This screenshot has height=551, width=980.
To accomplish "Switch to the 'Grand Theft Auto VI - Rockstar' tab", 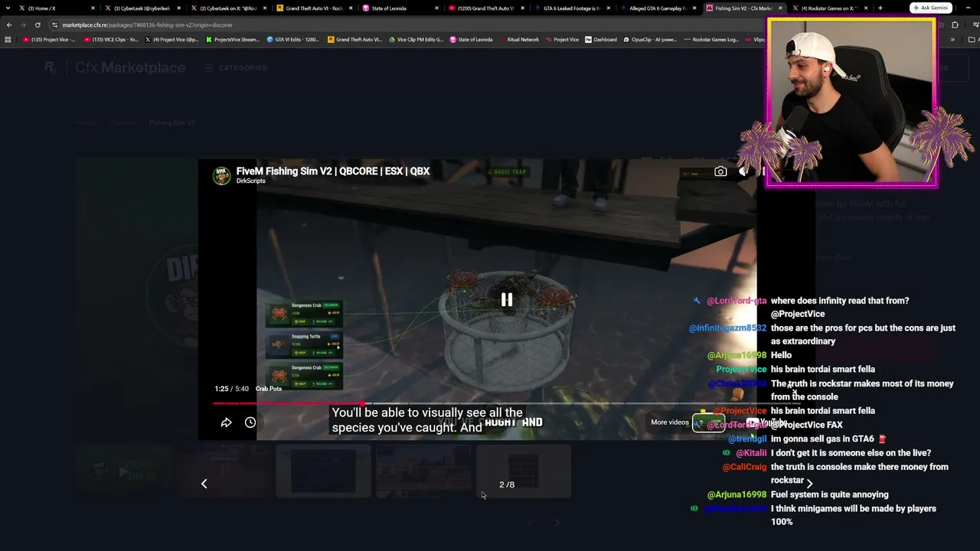I will coord(314,8).
